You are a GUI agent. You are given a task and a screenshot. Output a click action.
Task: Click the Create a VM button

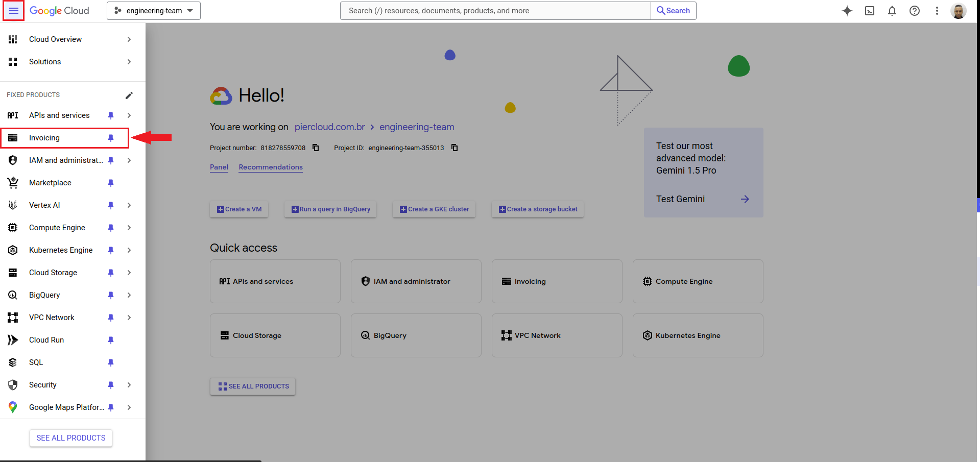[x=239, y=209]
